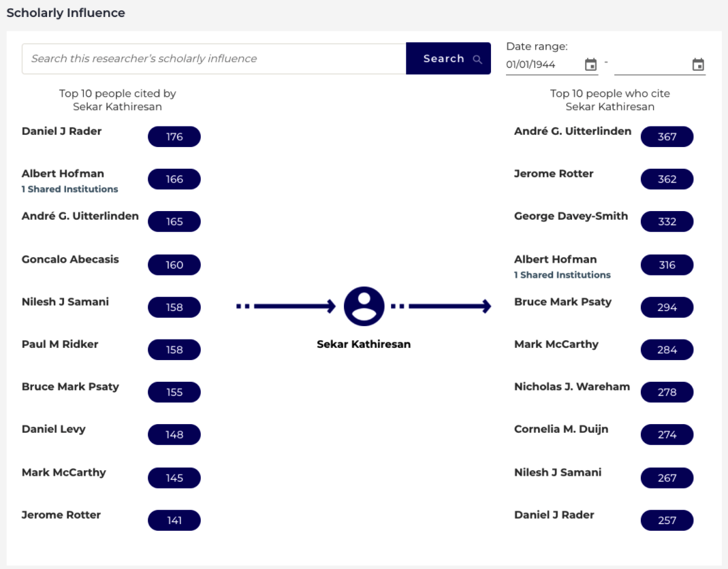This screenshot has width=728, height=569.
Task: Click the 176 citation count badge
Action: 174,137
